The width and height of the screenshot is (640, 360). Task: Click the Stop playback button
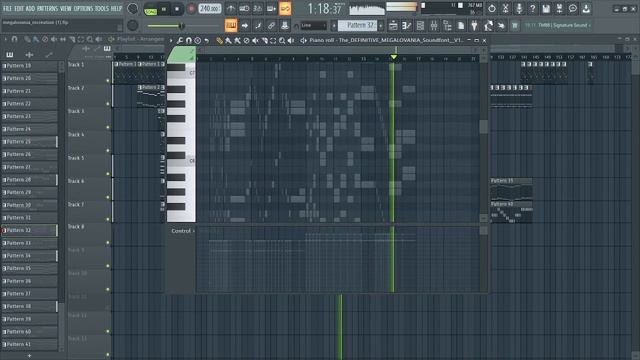tap(177, 9)
